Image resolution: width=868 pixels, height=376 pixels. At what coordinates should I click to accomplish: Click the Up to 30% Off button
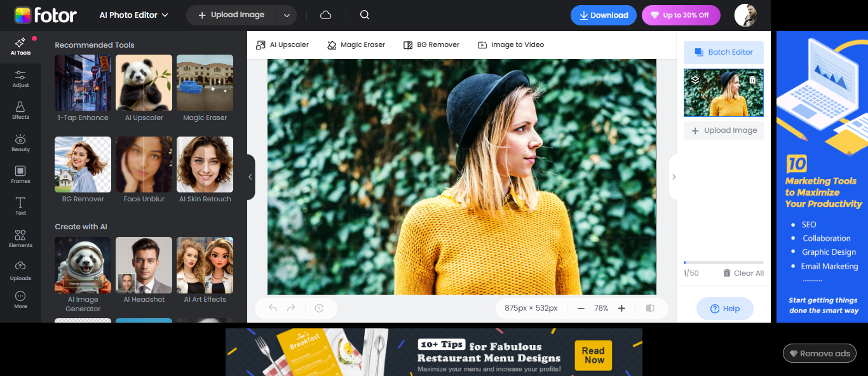(681, 15)
